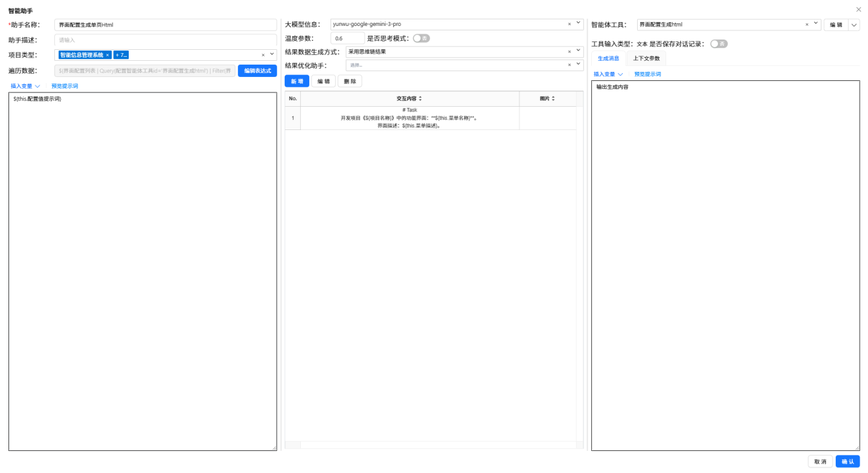The image size is (868, 473).
Task: Remove the 智能信息管理系统 tag
Action: [x=107, y=55]
